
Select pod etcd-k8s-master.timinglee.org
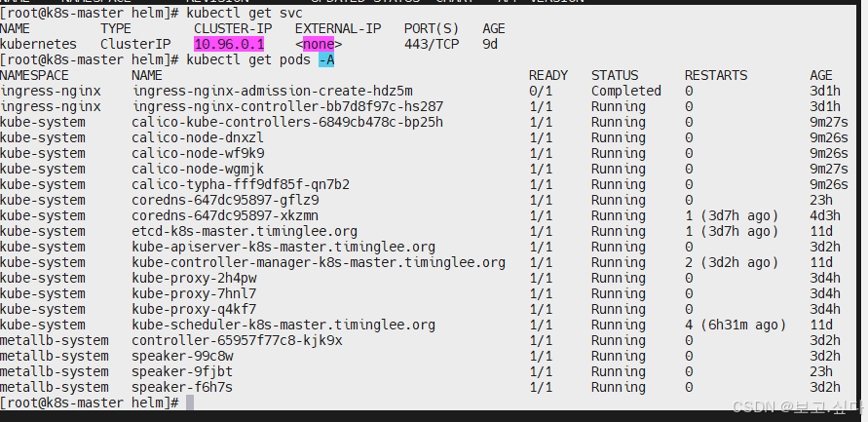click(245, 231)
